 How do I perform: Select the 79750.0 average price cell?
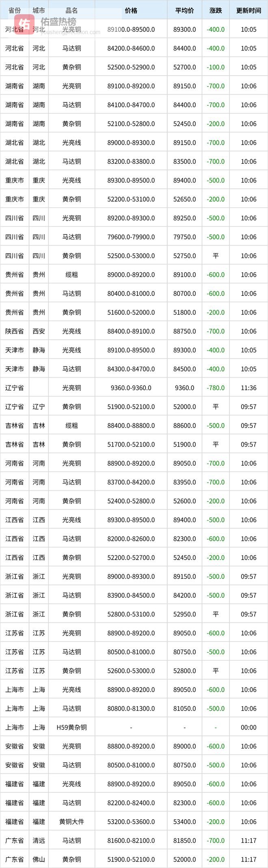coord(184,237)
